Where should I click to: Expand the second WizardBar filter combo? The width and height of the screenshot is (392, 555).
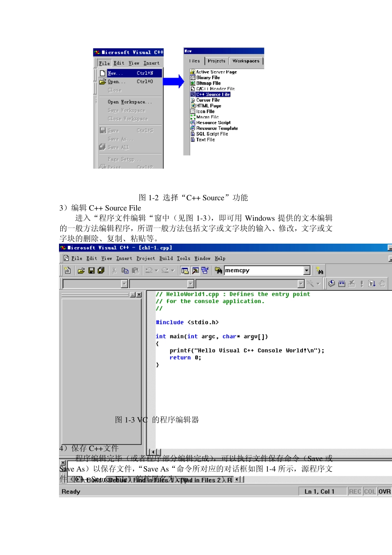pyautogui.click(x=191, y=284)
